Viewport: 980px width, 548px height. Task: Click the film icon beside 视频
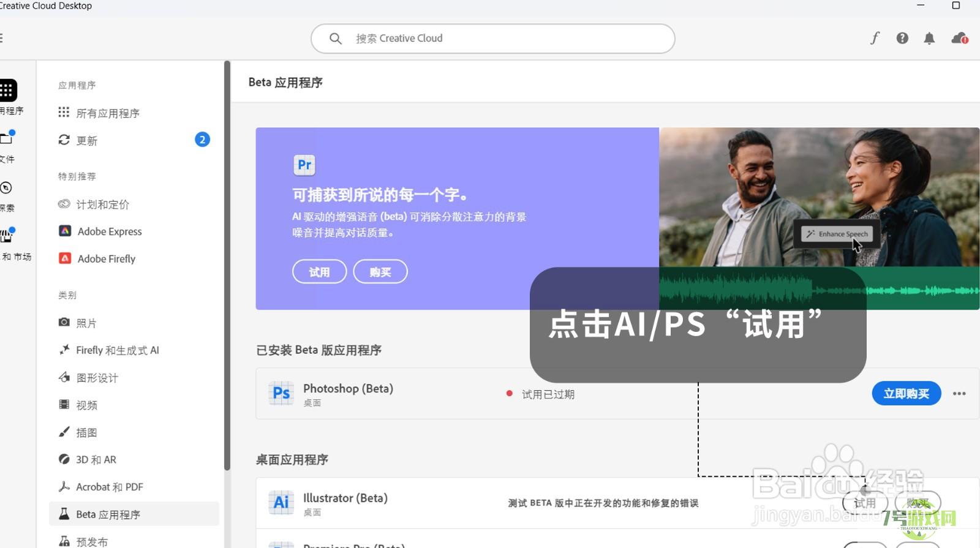tap(64, 404)
